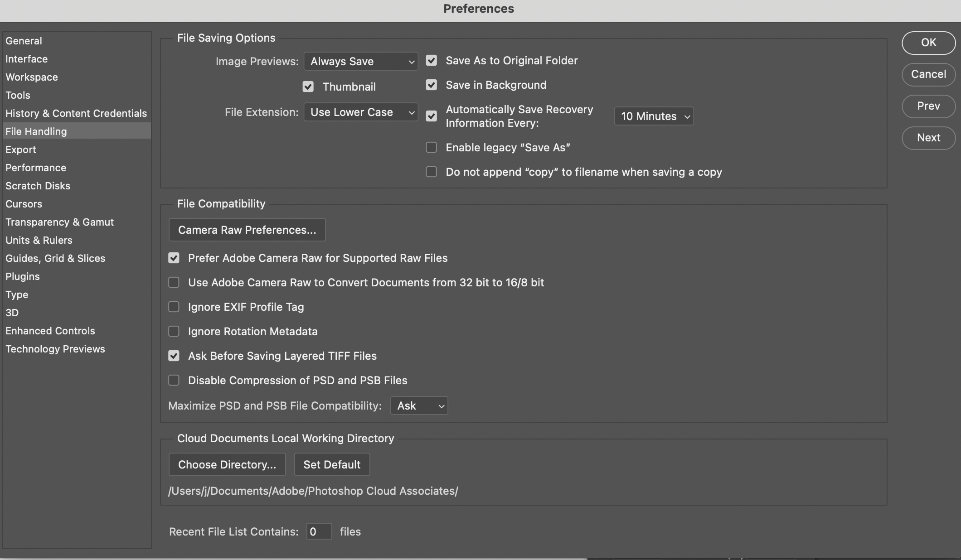The width and height of the screenshot is (961, 560).
Task: Click the Cancel button
Action: pyautogui.click(x=928, y=74)
